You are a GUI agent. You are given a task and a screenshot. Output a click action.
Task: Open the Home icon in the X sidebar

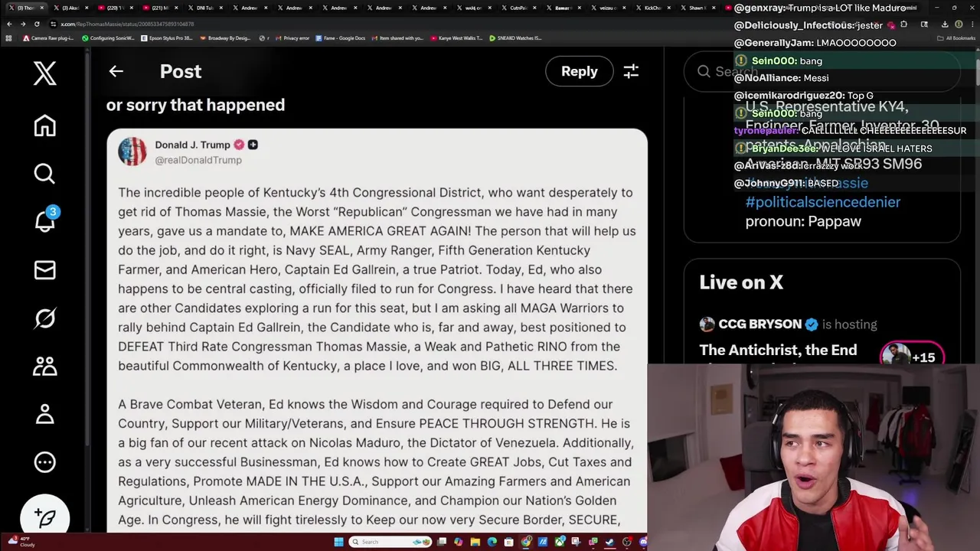(x=44, y=126)
